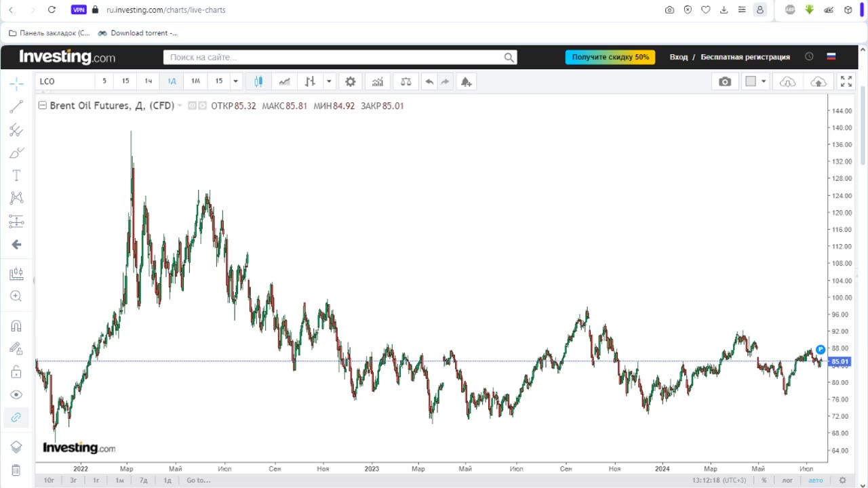The height and width of the screenshot is (488, 868).
Task: Open the clock icon in site header
Action: 809,57
